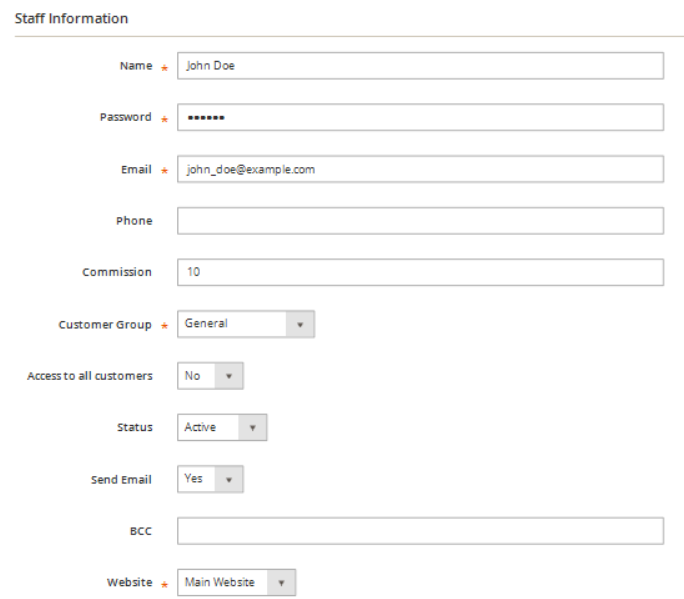Click the empty BCC field

click(x=420, y=531)
